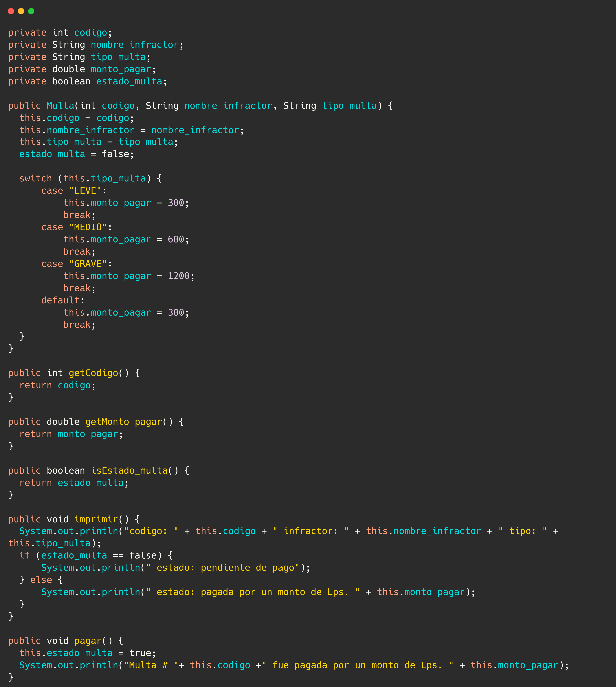The height and width of the screenshot is (687, 616).
Task: Select the 'this.nombre_infractor = nombre_infractor;' line
Action: tap(132, 130)
